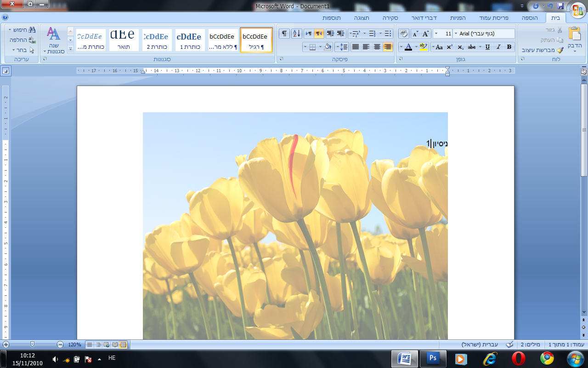Apply the כותרת 1 style
This screenshot has width=588, height=368.
pyautogui.click(x=188, y=40)
